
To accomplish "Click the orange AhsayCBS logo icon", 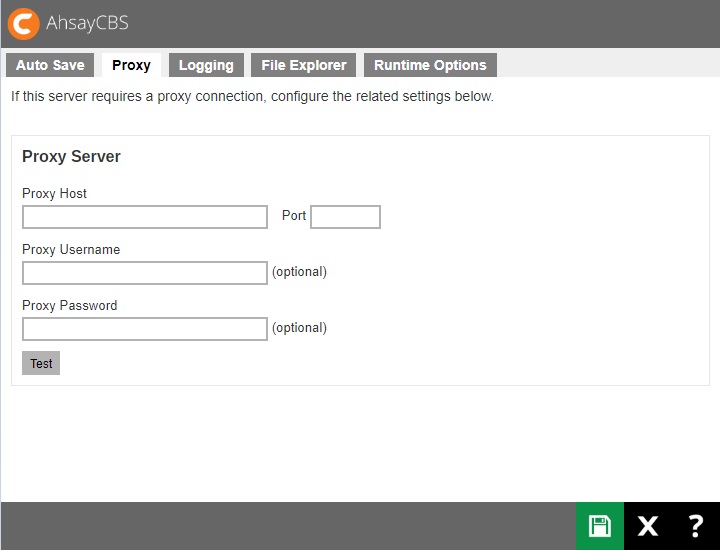I will 23,23.
